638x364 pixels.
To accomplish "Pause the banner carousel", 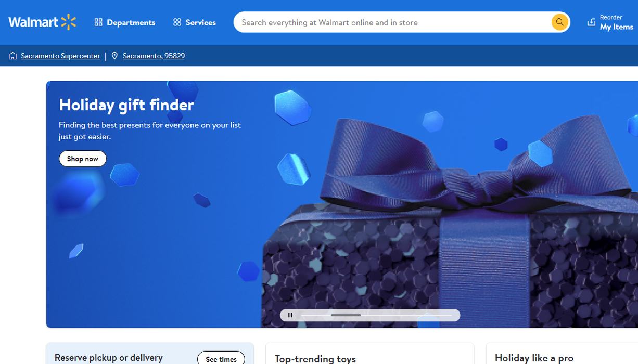I will tap(290, 315).
